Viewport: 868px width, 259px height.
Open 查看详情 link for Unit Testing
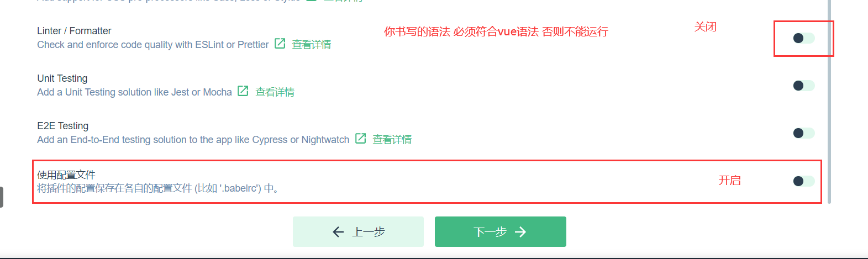coord(275,92)
